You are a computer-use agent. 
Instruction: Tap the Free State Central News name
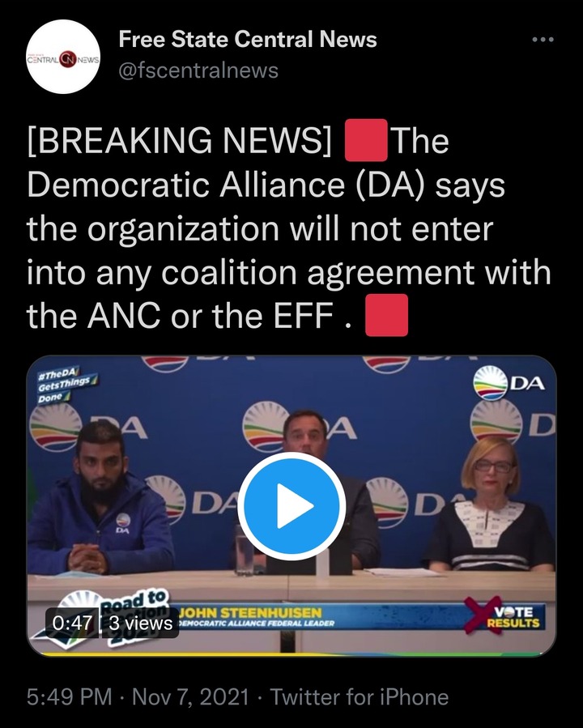pyautogui.click(x=248, y=39)
